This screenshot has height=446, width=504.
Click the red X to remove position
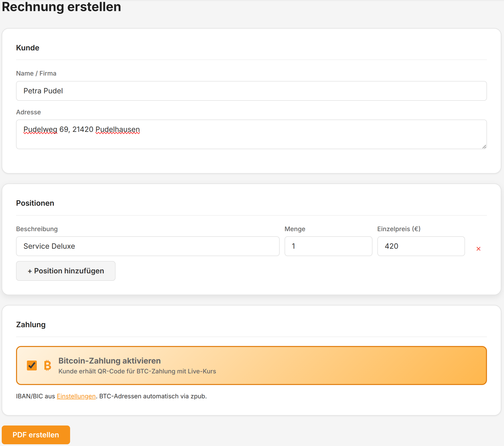point(478,249)
